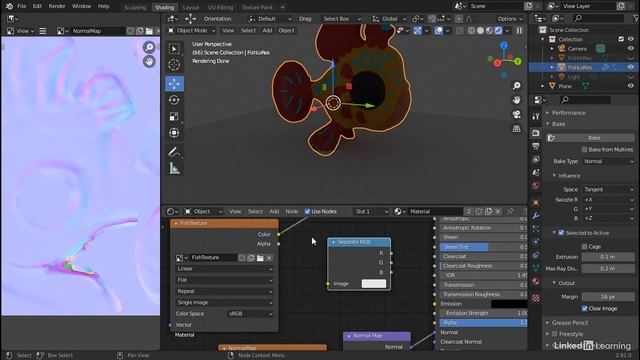Open the Material properties tab icon
This screenshot has width=640, height=360.
(536, 282)
